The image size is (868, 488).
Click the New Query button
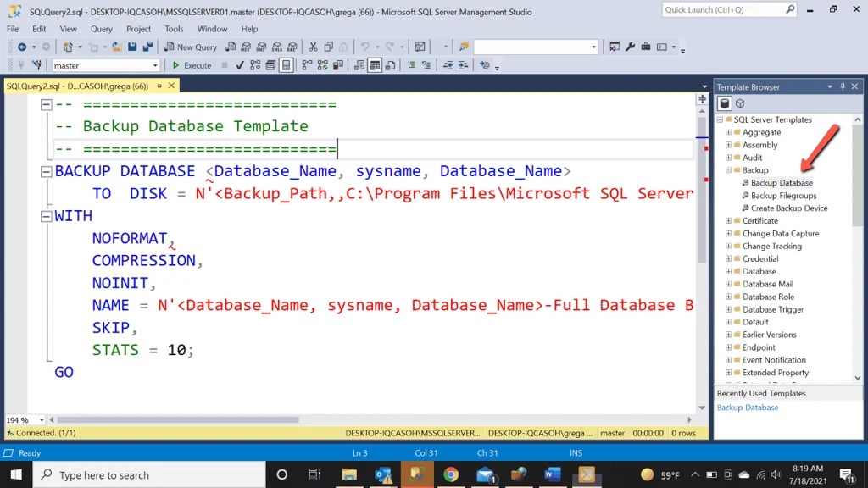click(191, 47)
